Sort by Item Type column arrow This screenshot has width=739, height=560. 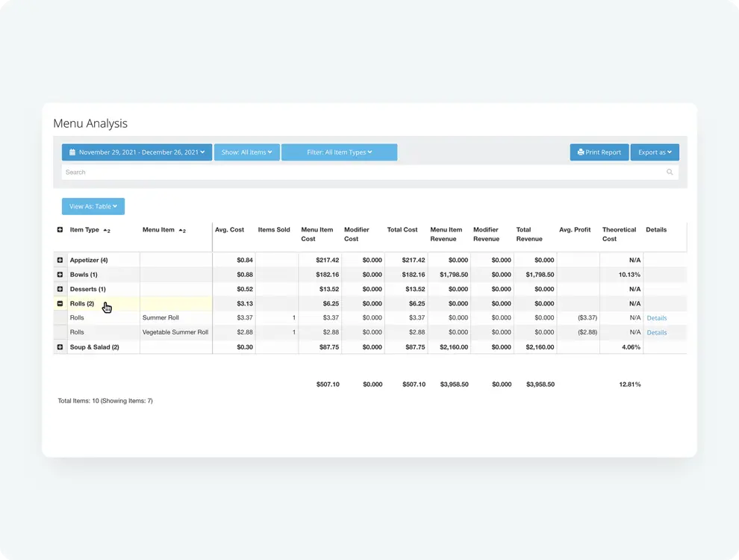pyautogui.click(x=107, y=231)
